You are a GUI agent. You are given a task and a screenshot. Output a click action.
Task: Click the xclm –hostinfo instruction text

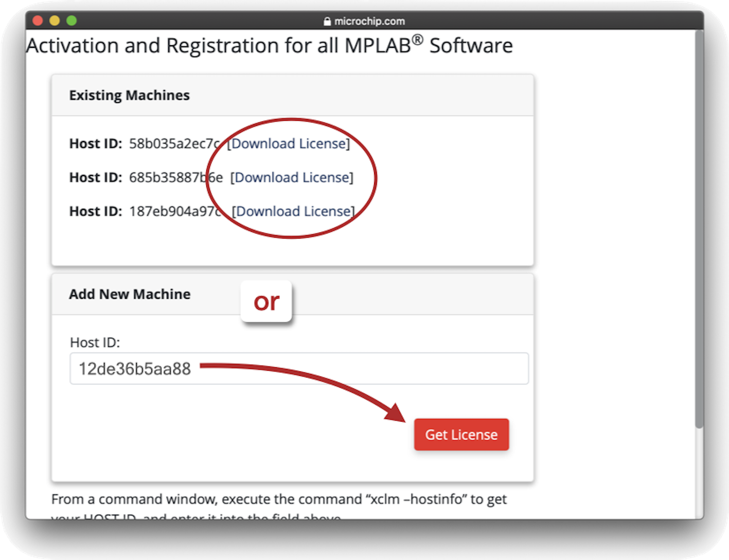pos(279,499)
